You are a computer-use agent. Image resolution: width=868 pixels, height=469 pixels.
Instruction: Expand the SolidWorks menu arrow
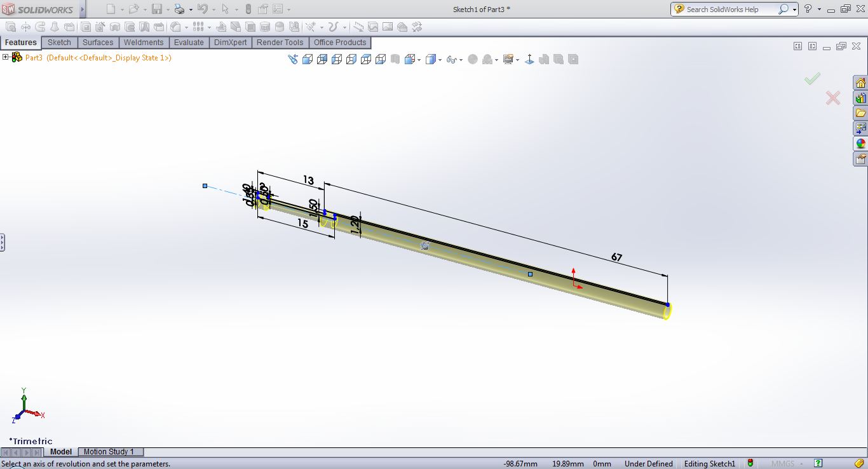click(x=82, y=10)
